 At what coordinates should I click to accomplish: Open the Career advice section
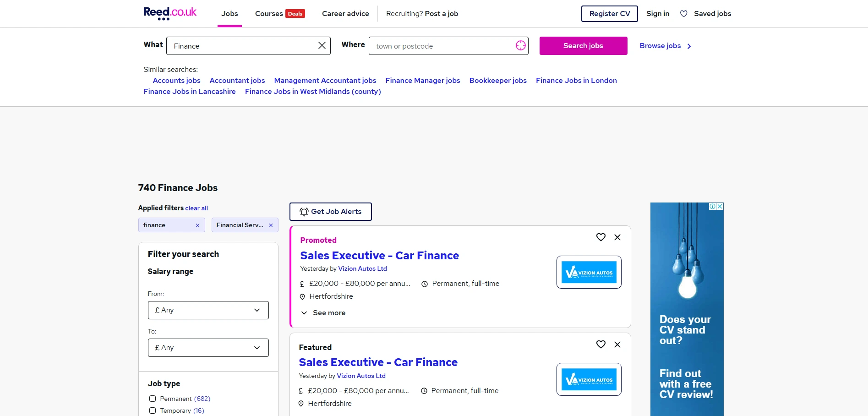345,13
